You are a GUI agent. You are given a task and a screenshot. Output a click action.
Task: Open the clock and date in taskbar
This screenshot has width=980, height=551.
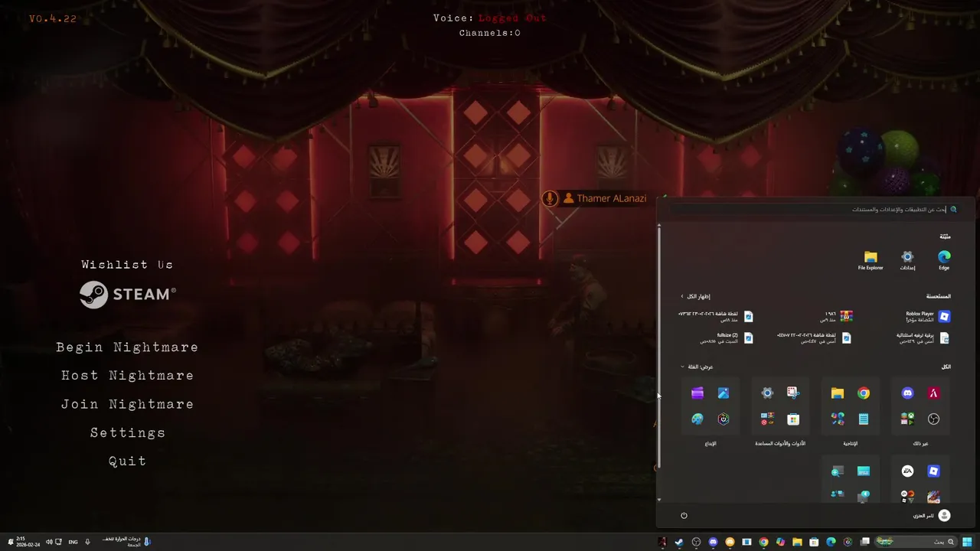(x=28, y=542)
